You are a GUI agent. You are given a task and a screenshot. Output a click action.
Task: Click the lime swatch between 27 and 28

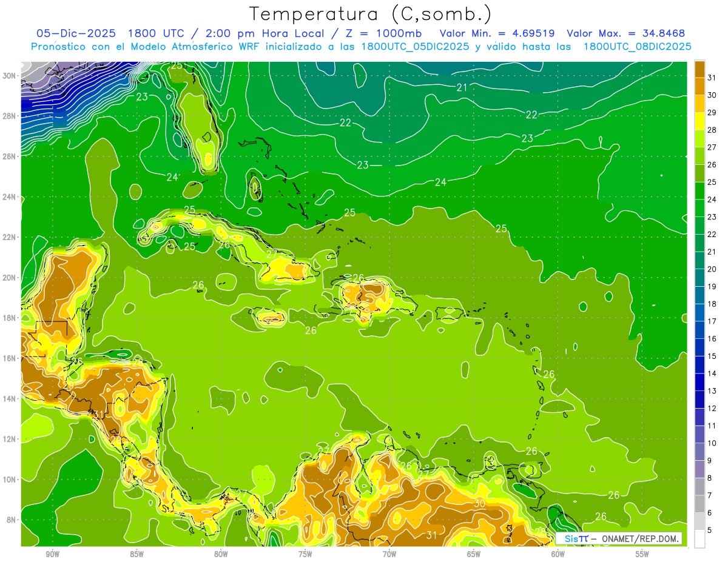pos(699,139)
